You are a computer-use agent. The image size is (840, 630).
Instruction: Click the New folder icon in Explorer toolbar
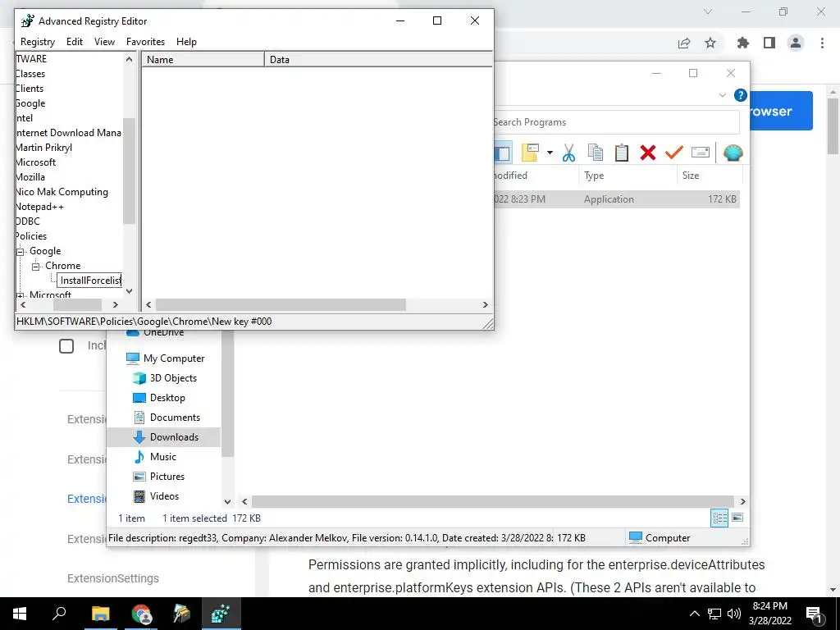pos(530,153)
